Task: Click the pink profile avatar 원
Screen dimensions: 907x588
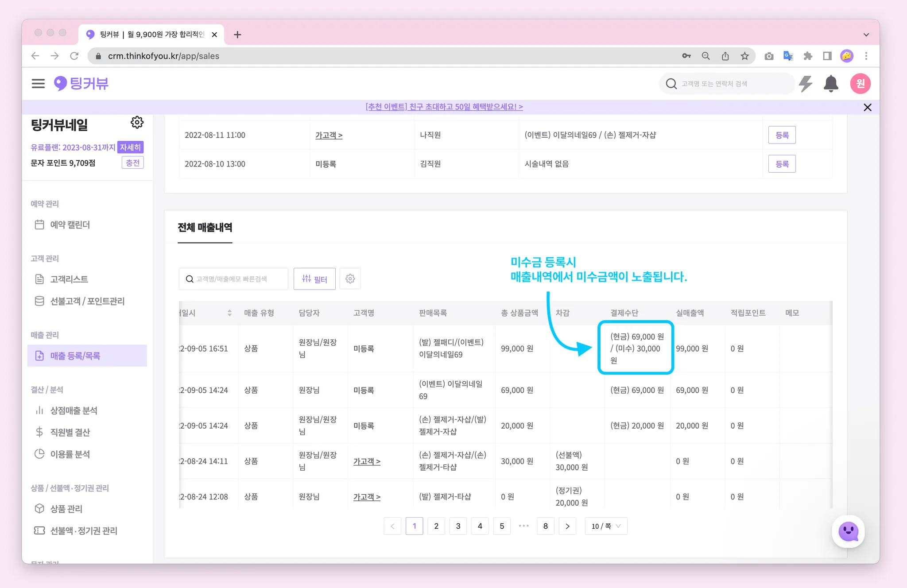Action: click(860, 84)
